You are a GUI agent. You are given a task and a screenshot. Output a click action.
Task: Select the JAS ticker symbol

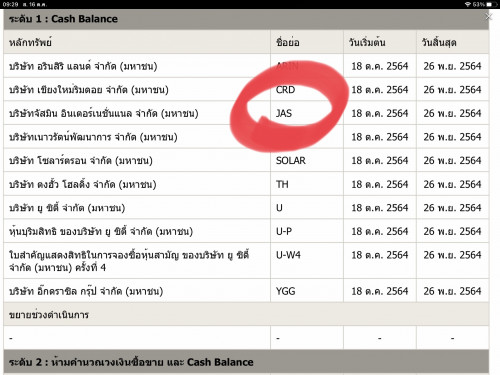point(284,113)
